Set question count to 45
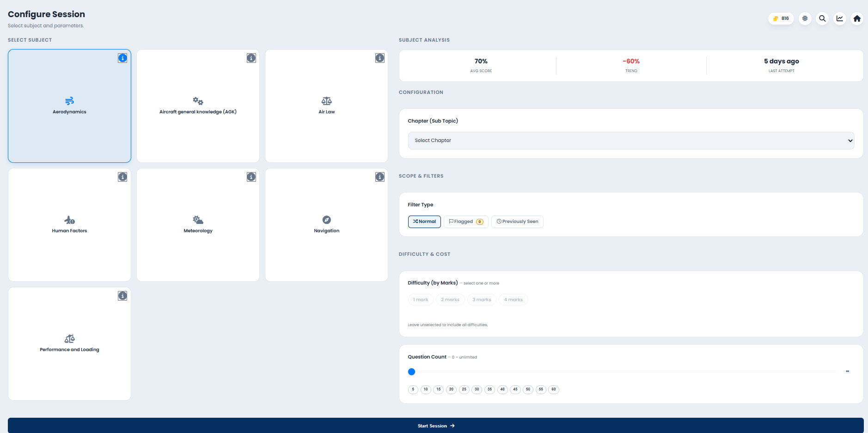The height and width of the screenshot is (433, 868). coord(515,390)
